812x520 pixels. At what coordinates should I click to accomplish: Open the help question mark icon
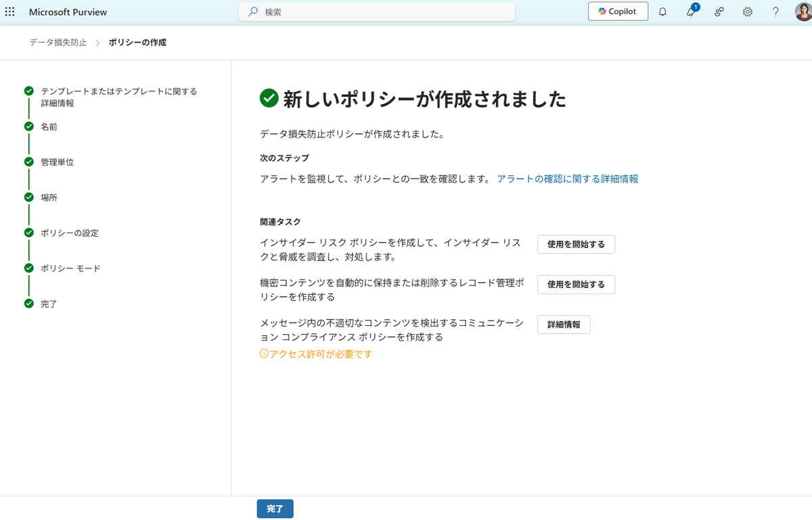pos(776,12)
